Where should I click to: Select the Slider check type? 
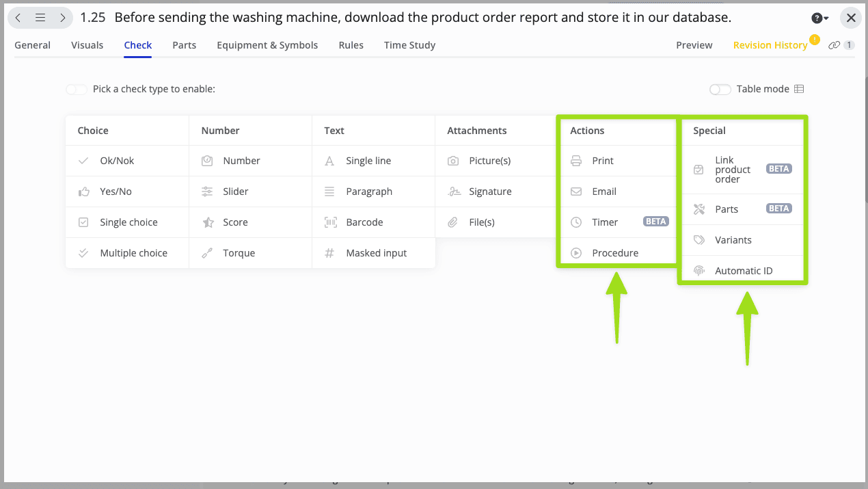point(235,191)
